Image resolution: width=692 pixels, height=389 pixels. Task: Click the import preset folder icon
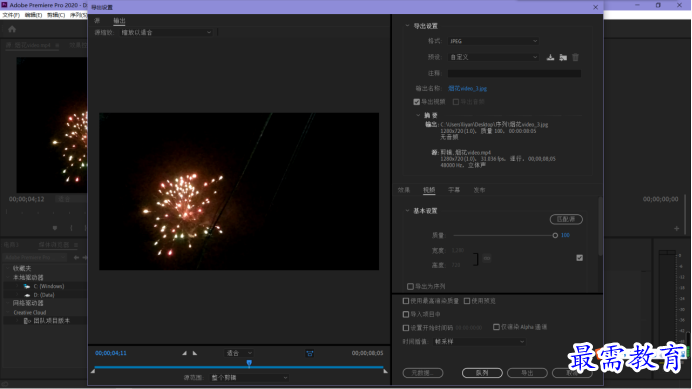pyautogui.click(x=563, y=57)
